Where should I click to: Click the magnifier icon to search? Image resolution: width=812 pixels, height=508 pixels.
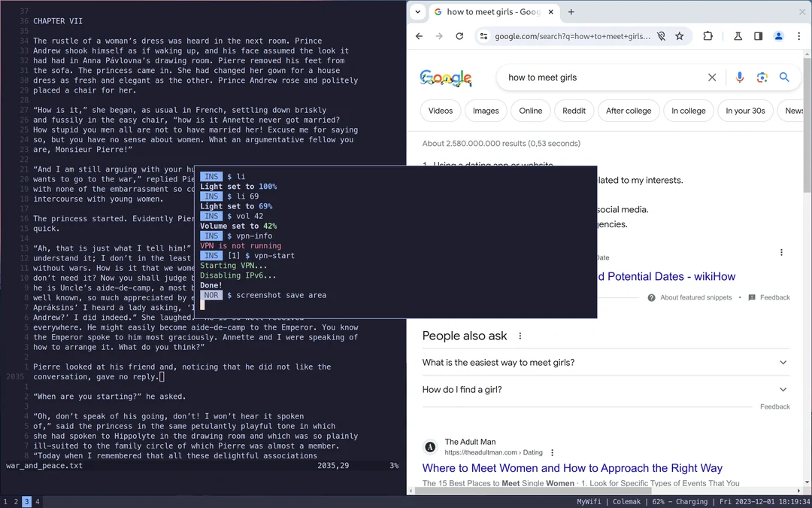pyautogui.click(x=784, y=77)
